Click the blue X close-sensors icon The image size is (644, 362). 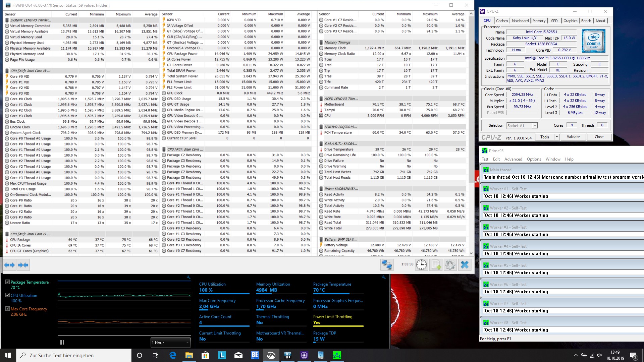click(x=465, y=265)
